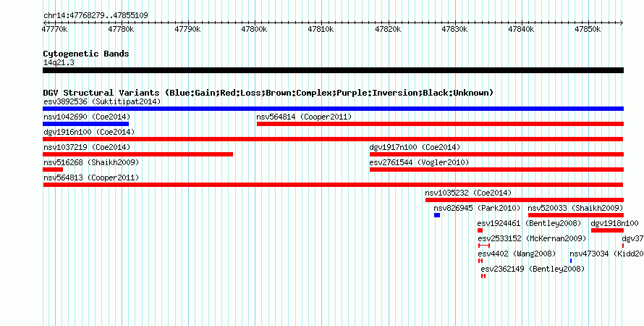Click the blue nsv1042690 gain bar

[x=86, y=124]
